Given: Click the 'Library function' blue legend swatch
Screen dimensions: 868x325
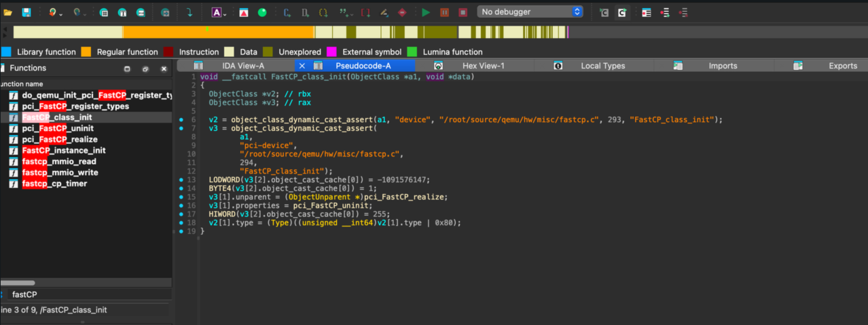Looking at the screenshot, I should (6, 52).
